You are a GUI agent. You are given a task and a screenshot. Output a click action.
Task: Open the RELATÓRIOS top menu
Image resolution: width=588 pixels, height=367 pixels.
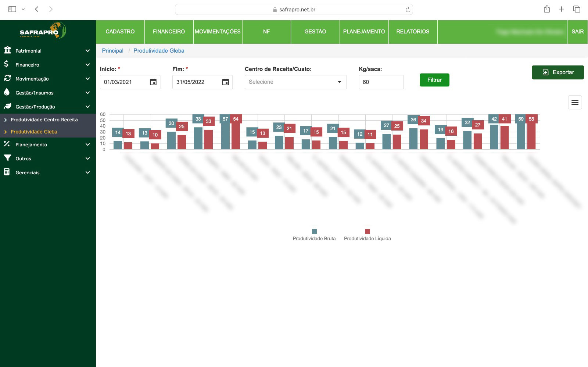point(413,32)
